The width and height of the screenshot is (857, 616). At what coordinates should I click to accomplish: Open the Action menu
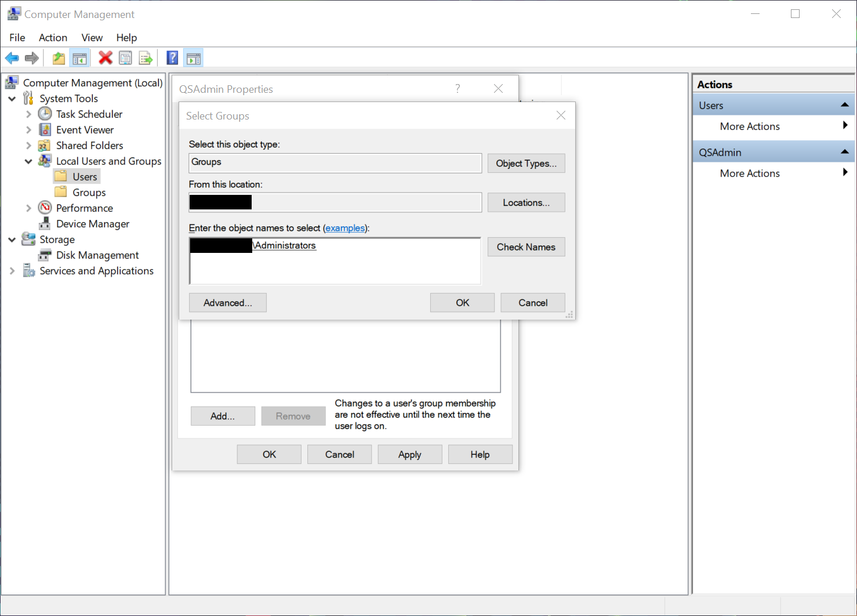pos(53,37)
